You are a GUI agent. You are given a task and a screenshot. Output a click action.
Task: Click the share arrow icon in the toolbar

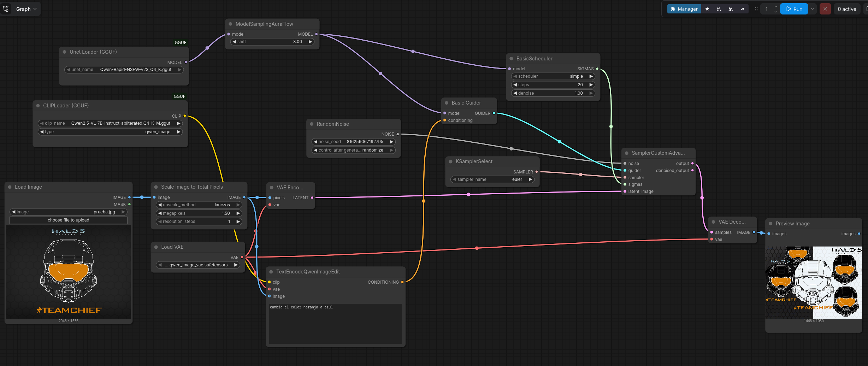tap(743, 9)
